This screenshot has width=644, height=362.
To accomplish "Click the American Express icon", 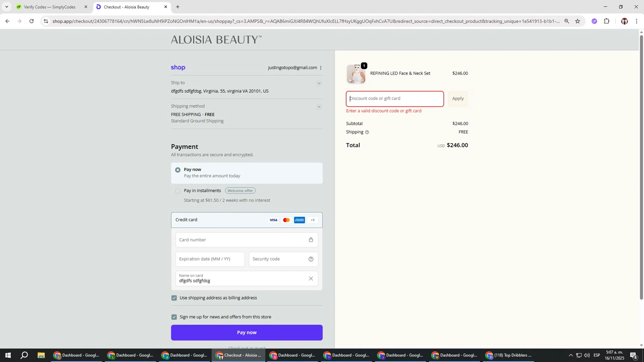I will (x=300, y=220).
